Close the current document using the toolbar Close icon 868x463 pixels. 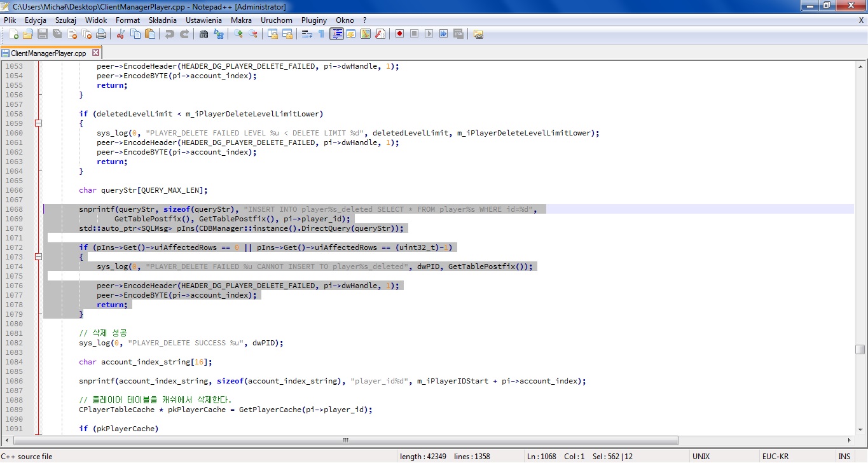[72, 34]
